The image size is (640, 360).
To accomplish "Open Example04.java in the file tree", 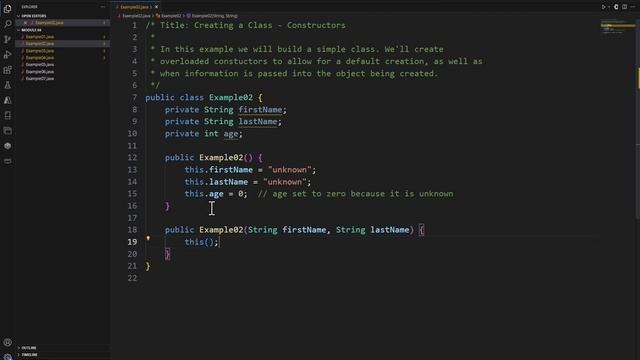I will click(x=40, y=58).
